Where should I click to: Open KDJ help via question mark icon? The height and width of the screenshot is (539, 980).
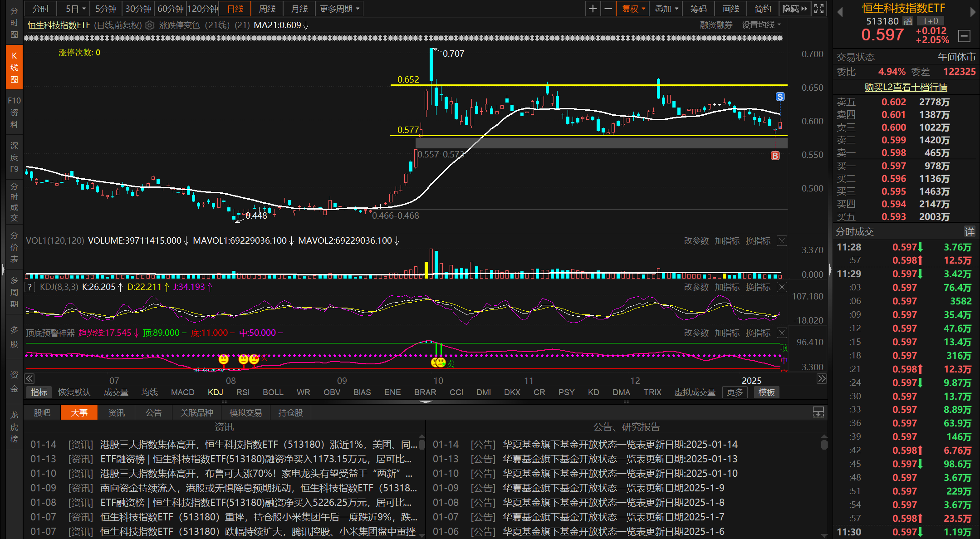click(30, 287)
